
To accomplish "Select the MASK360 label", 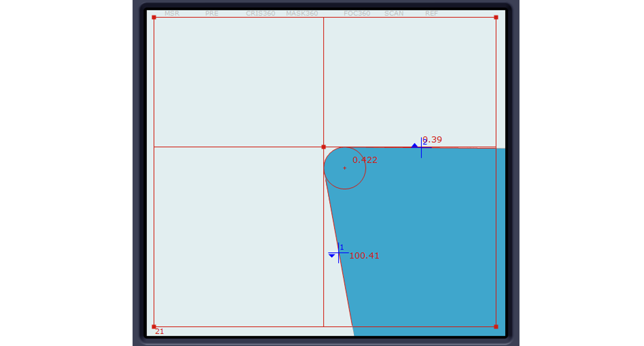I will tap(302, 13).
